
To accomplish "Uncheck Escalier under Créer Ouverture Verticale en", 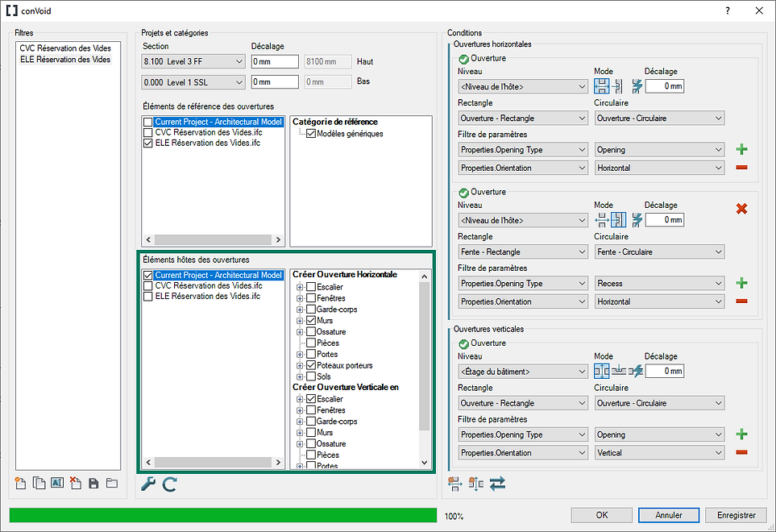I will tap(311, 399).
